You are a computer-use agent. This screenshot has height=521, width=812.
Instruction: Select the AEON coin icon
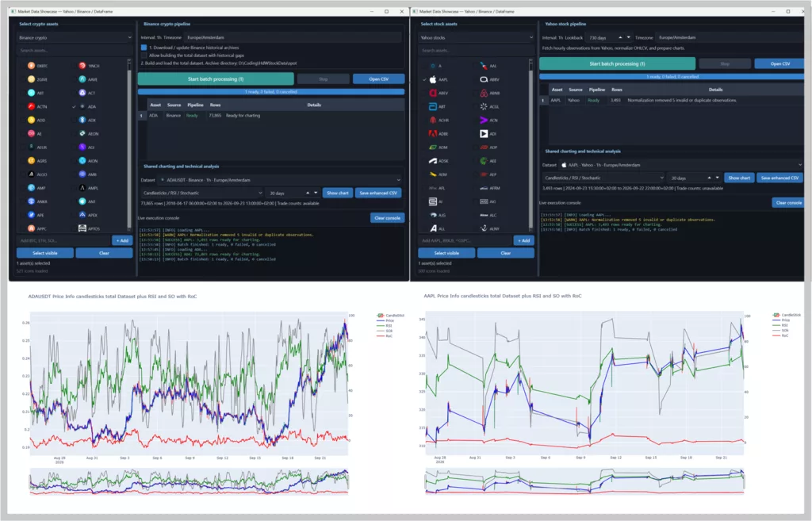click(82, 133)
